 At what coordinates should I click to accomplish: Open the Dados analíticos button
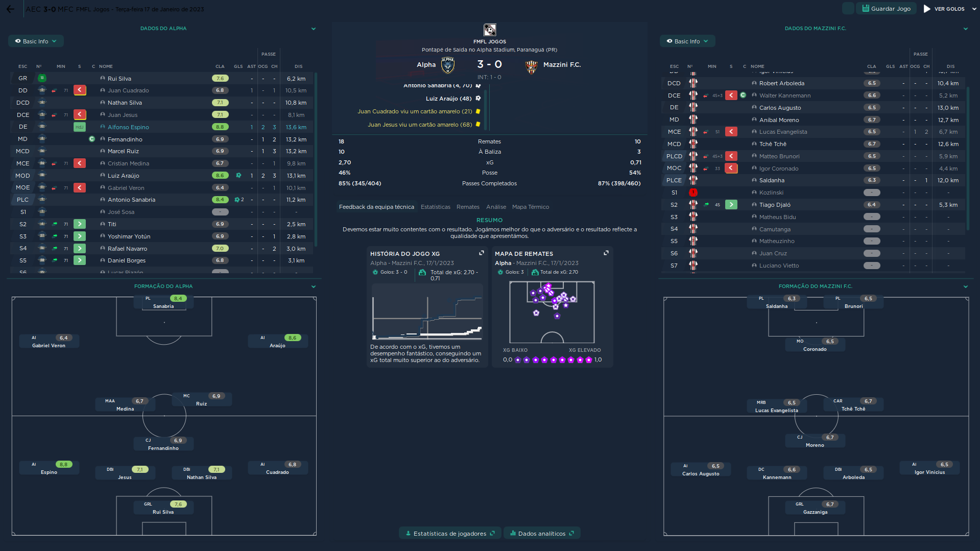(x=541, y=534)
